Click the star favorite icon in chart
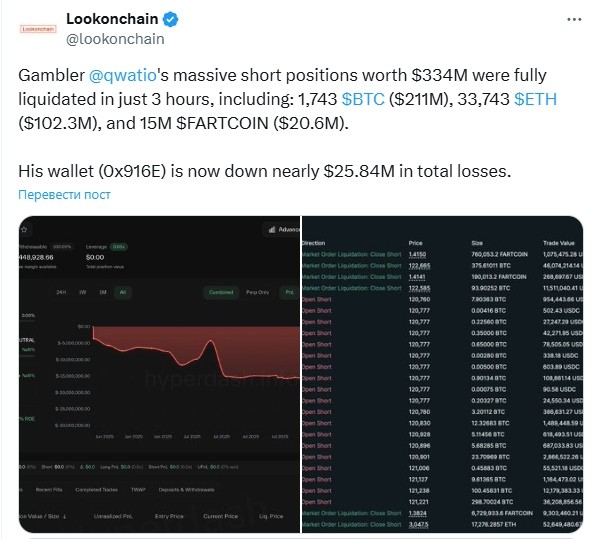The width and height of the screenshot is (598, 539). pos(24,230)
